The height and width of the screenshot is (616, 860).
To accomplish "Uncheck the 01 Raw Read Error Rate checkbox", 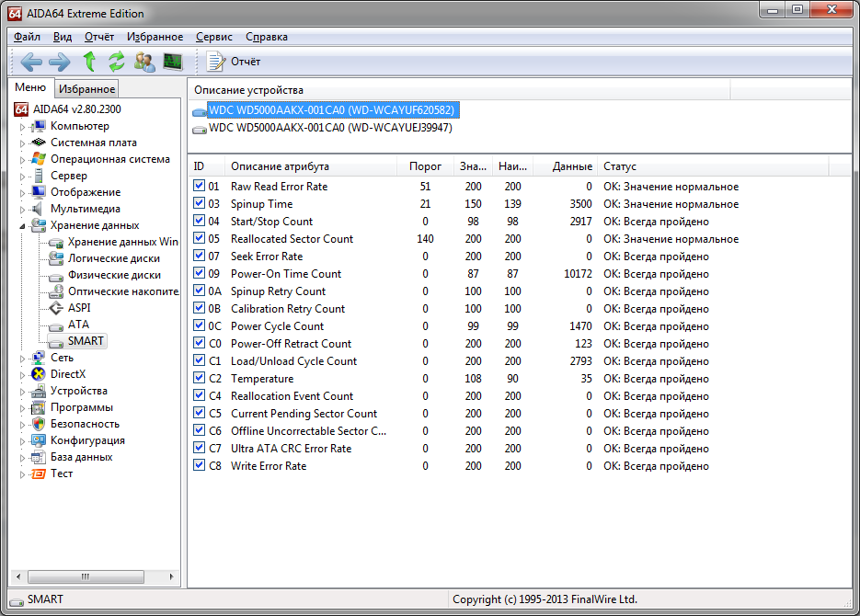I will click(199, 186).
